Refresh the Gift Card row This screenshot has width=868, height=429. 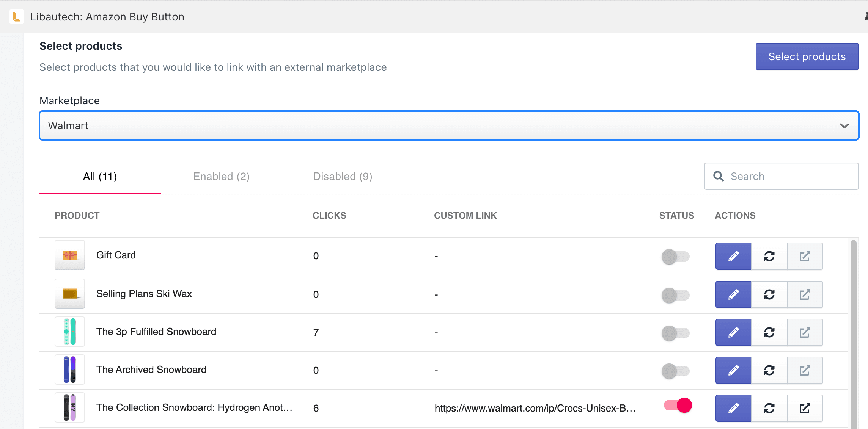769,256
